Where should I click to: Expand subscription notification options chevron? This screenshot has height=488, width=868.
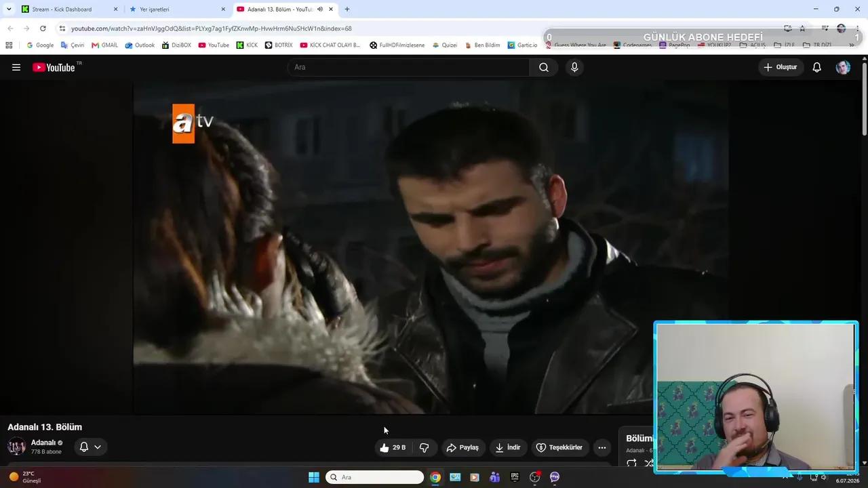(x=98, y=447)
